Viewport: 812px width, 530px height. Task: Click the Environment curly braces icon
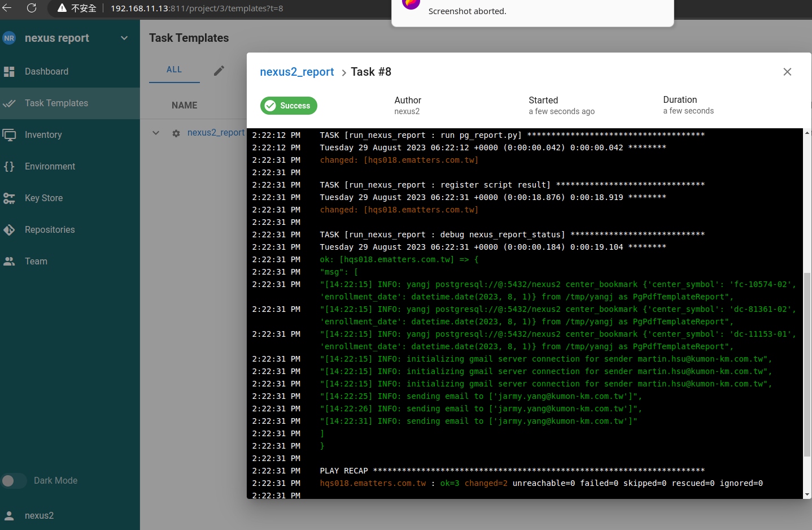[9, 167]
